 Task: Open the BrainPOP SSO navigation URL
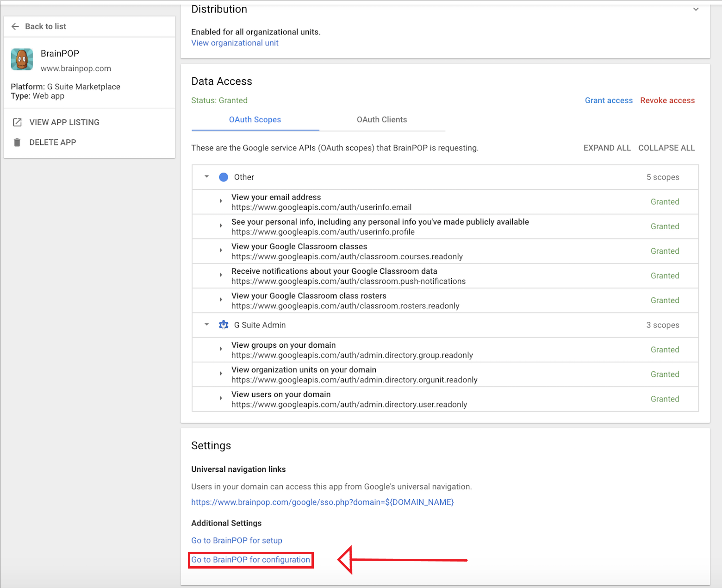[323, 502]
